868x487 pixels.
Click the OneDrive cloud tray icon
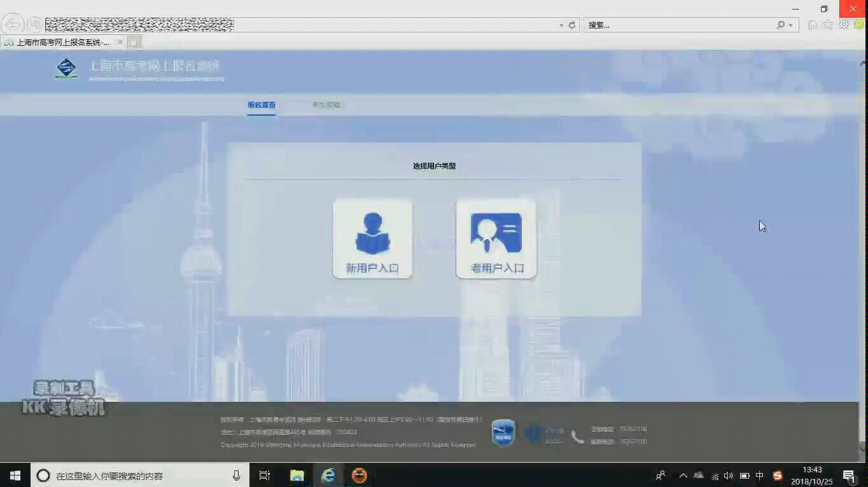(x=699, y=476)
